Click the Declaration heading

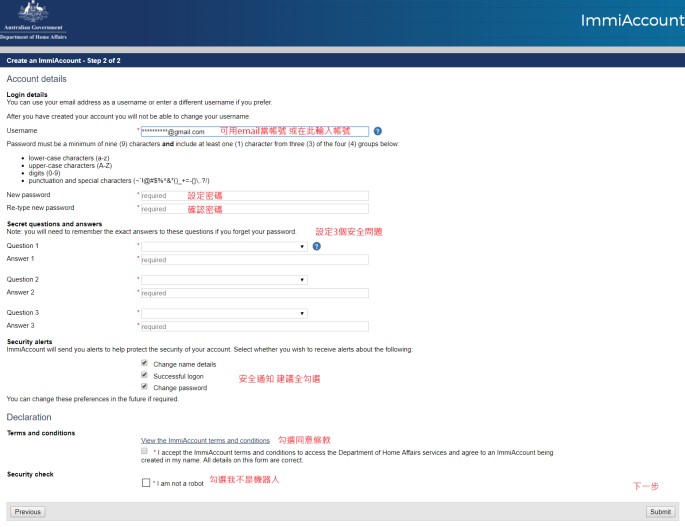pyautogui.click(x=29, y=417)
